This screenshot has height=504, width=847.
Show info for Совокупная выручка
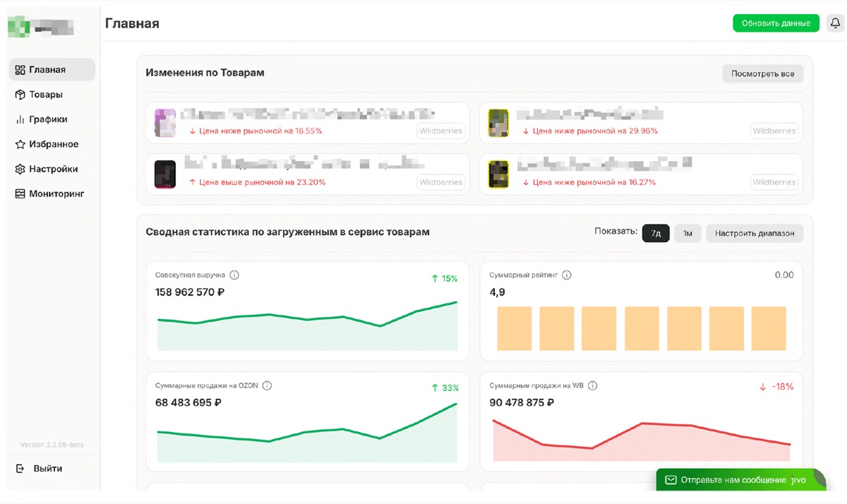point(234,275)
